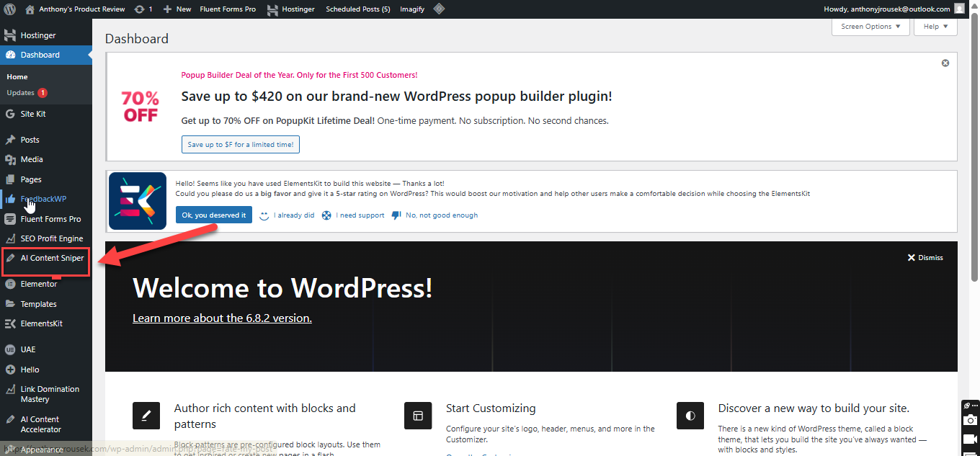Open Fluent Forms Pro from the top admin bar
Screen dimensions: 980x456
(x=228, y=9)
